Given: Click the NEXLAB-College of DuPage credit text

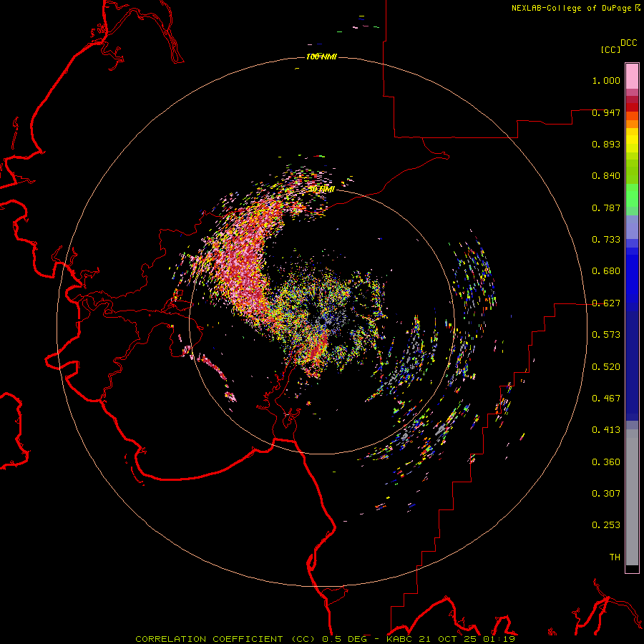Looking at the screenshot, I should tap(571, 8).
